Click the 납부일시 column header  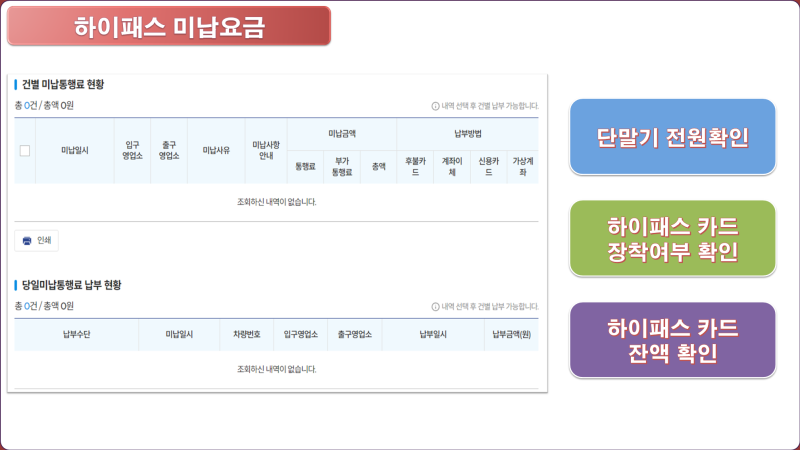coord(433,335)
